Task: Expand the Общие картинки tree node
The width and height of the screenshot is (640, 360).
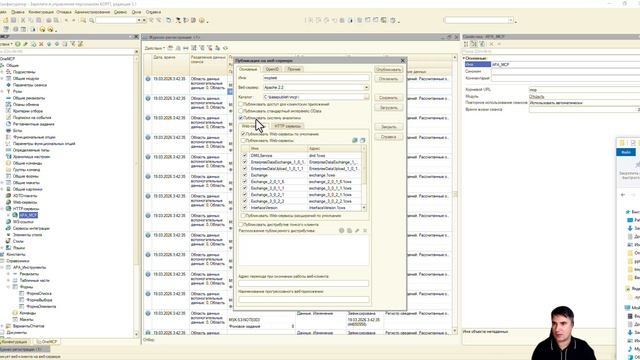Action: (2, 189)
